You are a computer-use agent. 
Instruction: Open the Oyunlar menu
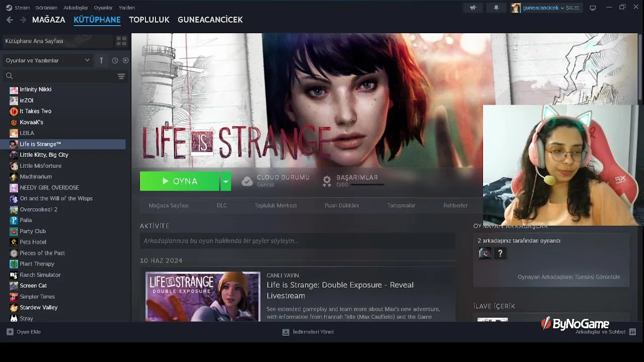[103, 8]
